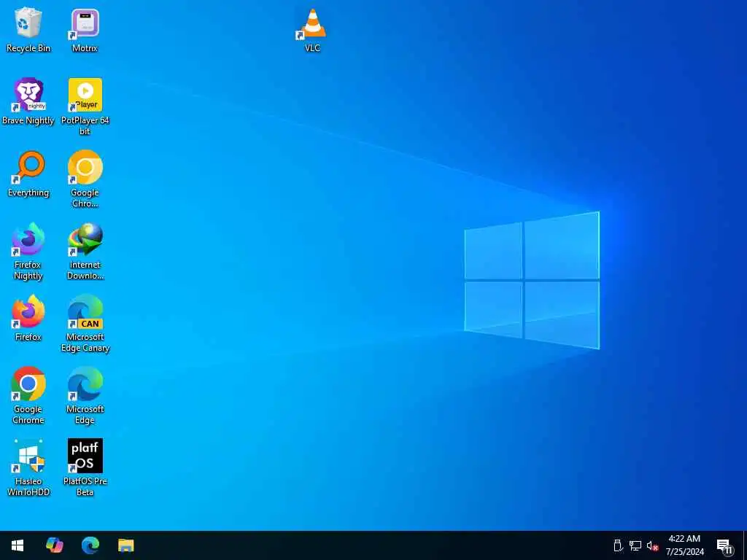Select the PlatfOS Pre Beta shortcut
This screenshot has width=747, height=560.
pyautogui.click(x=85, y=467)
